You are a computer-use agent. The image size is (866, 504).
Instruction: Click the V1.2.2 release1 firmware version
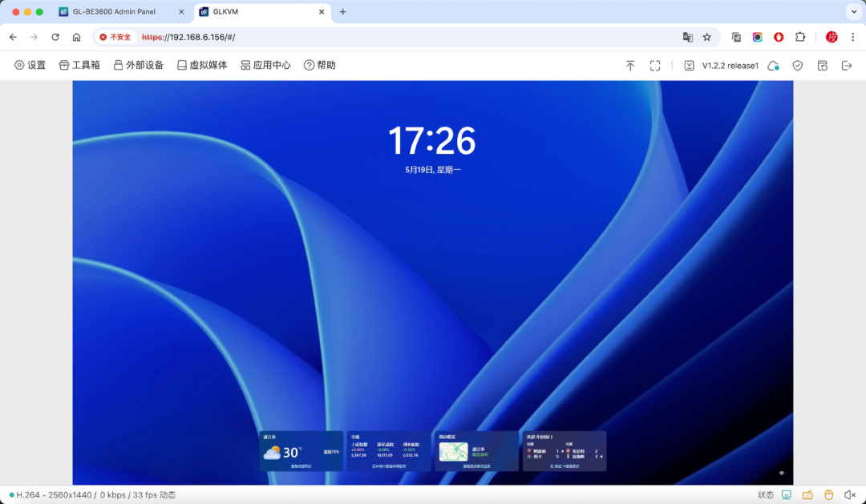coord(730,66)
